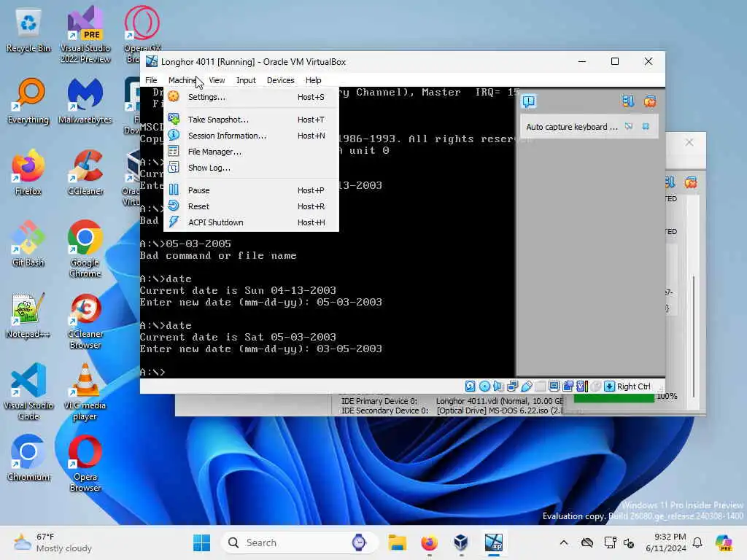Open the Machine menu in menu bar
The width and height of the screenshot is (747, 560).
182,80
